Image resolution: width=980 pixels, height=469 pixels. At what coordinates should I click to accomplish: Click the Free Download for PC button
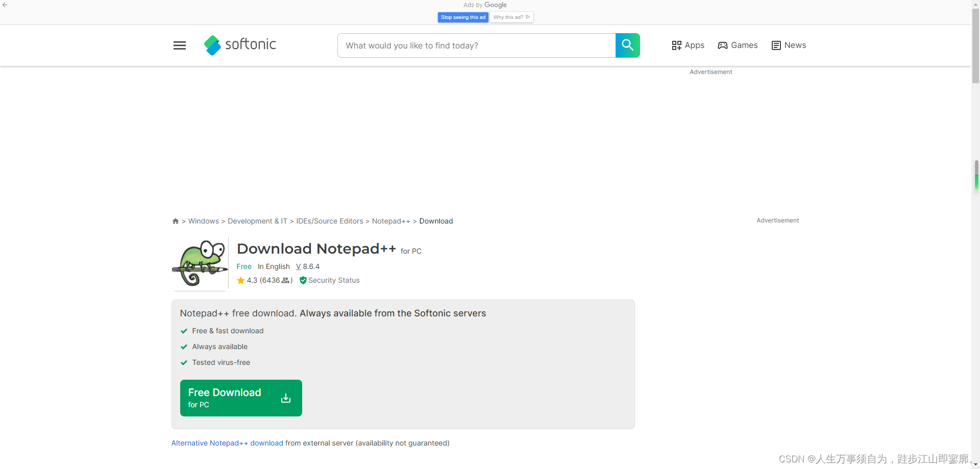point(241,398)
